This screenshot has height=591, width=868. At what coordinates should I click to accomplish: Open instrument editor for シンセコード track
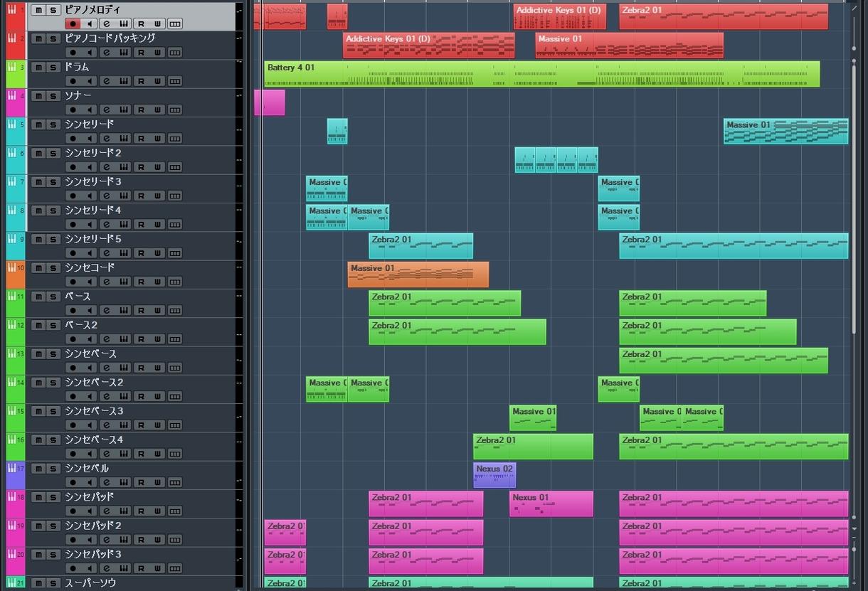point(123,282)
